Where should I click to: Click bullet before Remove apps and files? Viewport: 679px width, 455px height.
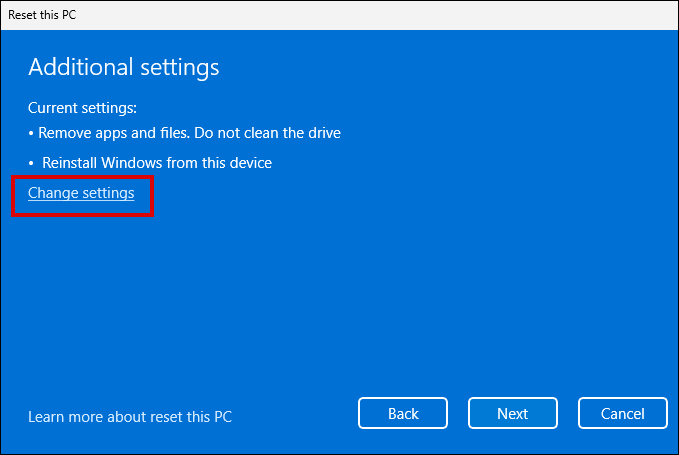pos(31,133)
